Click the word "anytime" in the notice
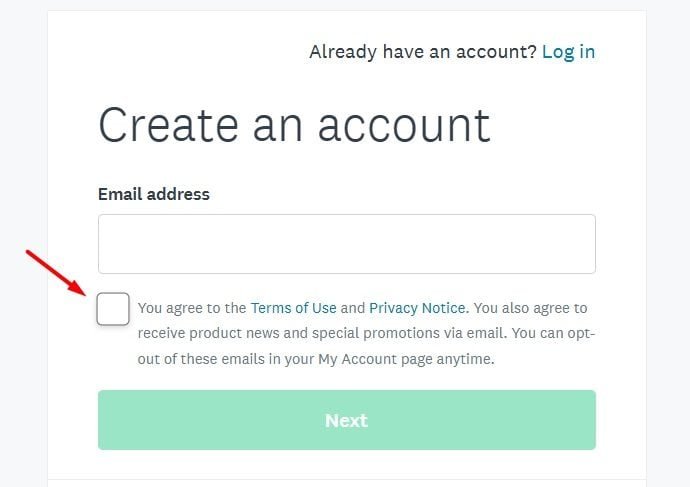690x487 pixels. [467, 358]
